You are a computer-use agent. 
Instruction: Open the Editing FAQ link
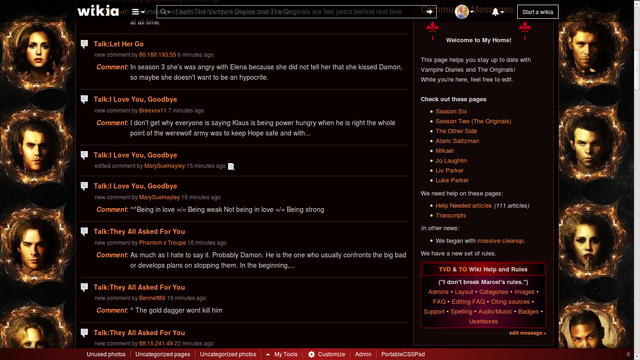[x=468, y=302]
